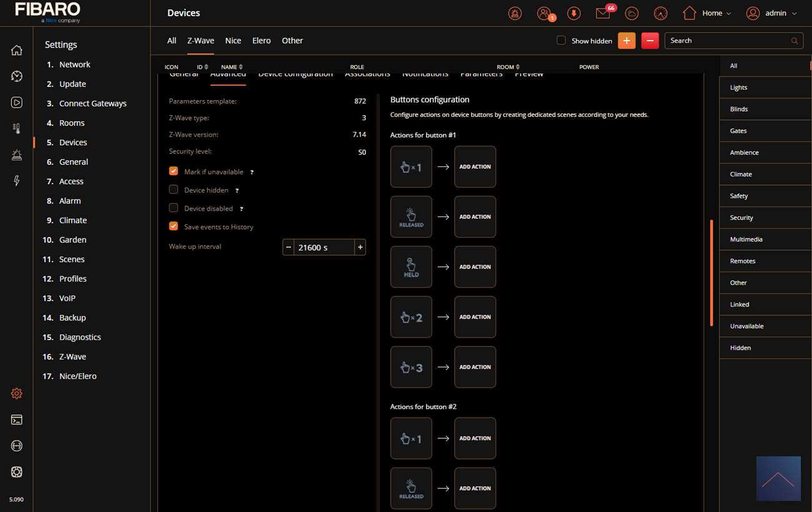812x512 pixels.
Task: Click the orange plus add device button
Action: click(x=626, y=41)
